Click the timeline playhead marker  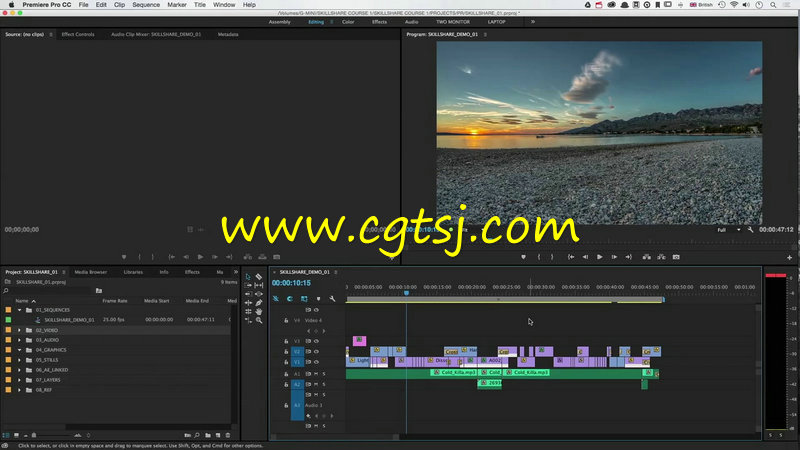pos(407,293)
